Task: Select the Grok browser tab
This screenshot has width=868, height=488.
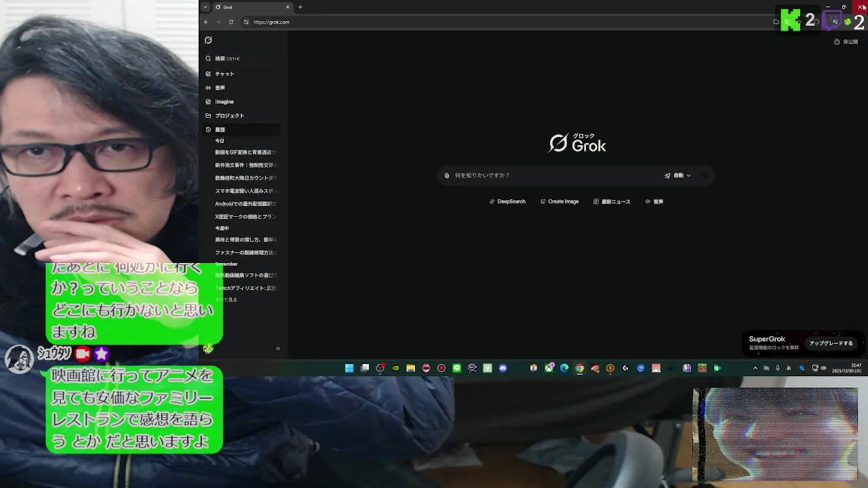Action: tap(252, 7)
